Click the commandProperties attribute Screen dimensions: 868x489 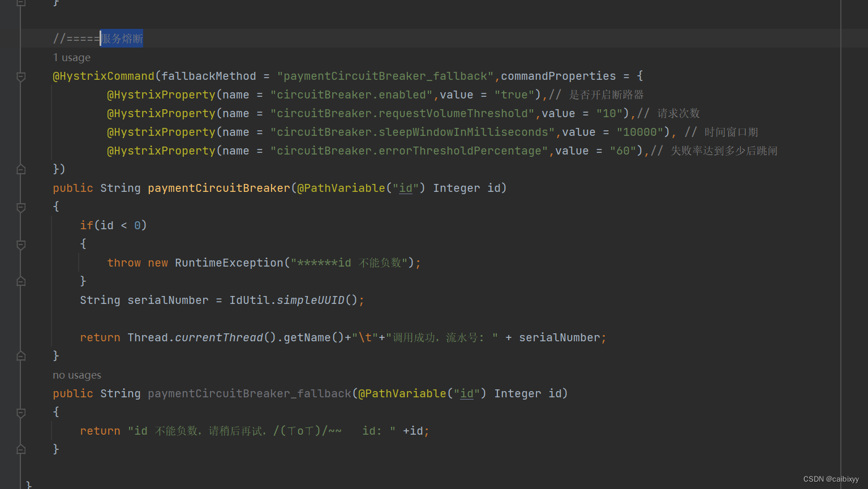coord(558,76)
